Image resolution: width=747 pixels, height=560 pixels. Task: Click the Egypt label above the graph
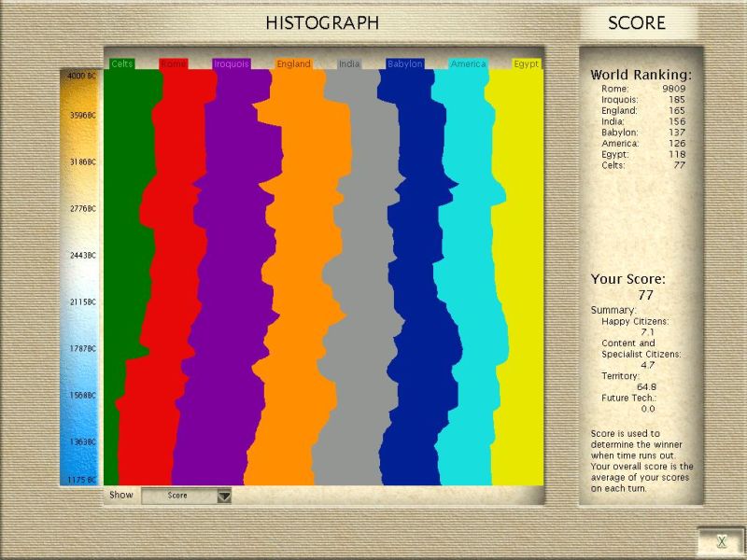[527, 64]
